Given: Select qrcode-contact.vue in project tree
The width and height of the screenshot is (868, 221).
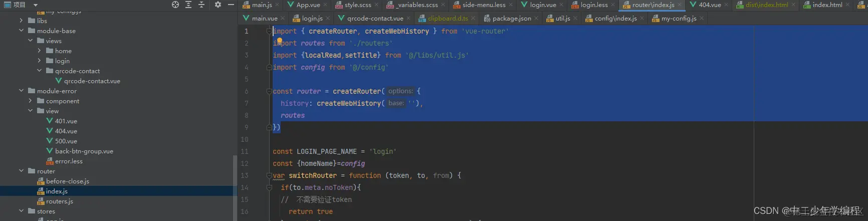Looking at the screenshot, I should click(x=92, y=81).
